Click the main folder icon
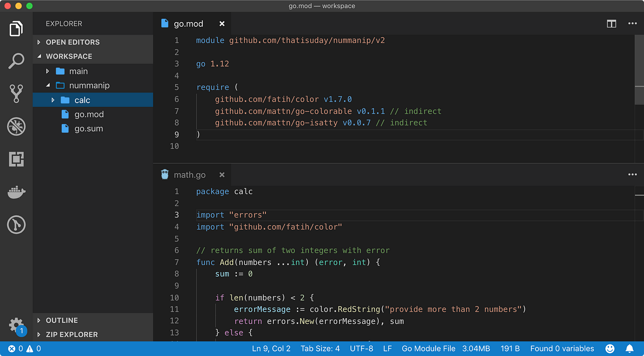The height and width of the screenshot is (356, 644). tap(60, 71)
